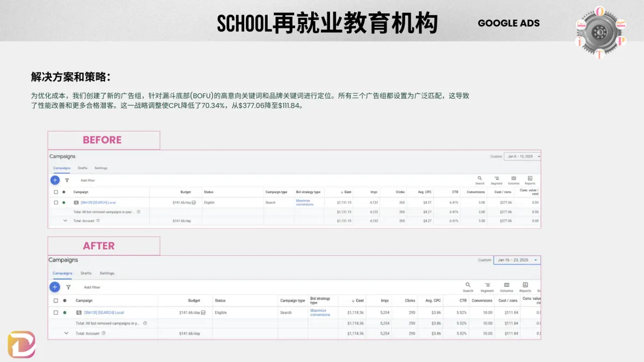The image size is (644, 362).
Task: Click the status dot column header in BEFORE table
Action: [x=64, y=192]
